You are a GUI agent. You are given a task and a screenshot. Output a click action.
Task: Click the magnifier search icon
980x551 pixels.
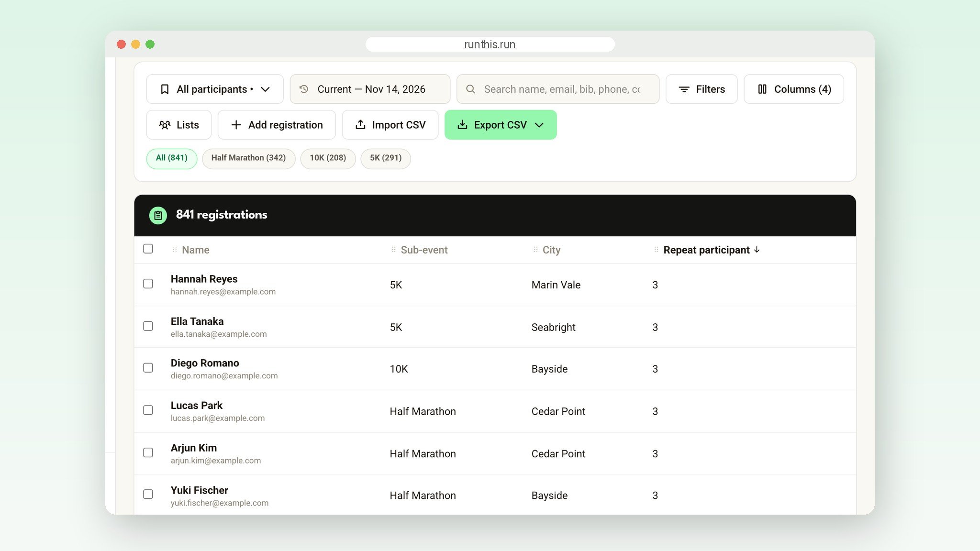(x=471, y=89)
